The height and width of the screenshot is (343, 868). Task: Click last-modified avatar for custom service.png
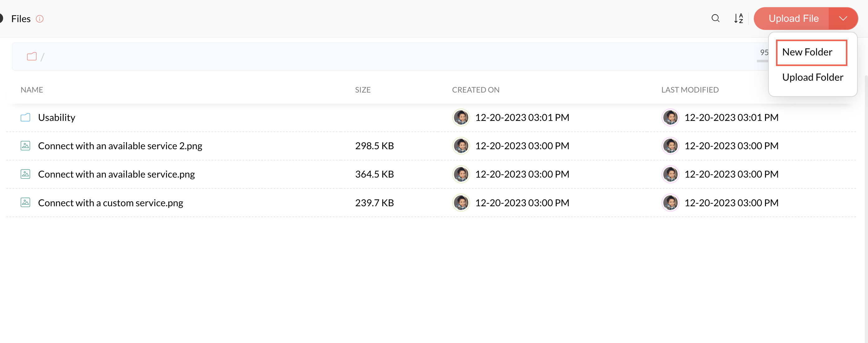670,202
